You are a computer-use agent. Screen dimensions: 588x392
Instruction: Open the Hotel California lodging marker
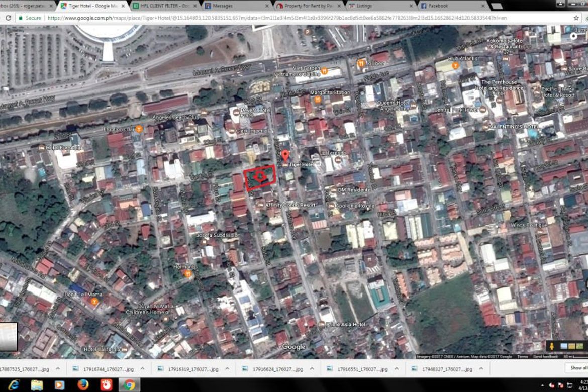125,349
